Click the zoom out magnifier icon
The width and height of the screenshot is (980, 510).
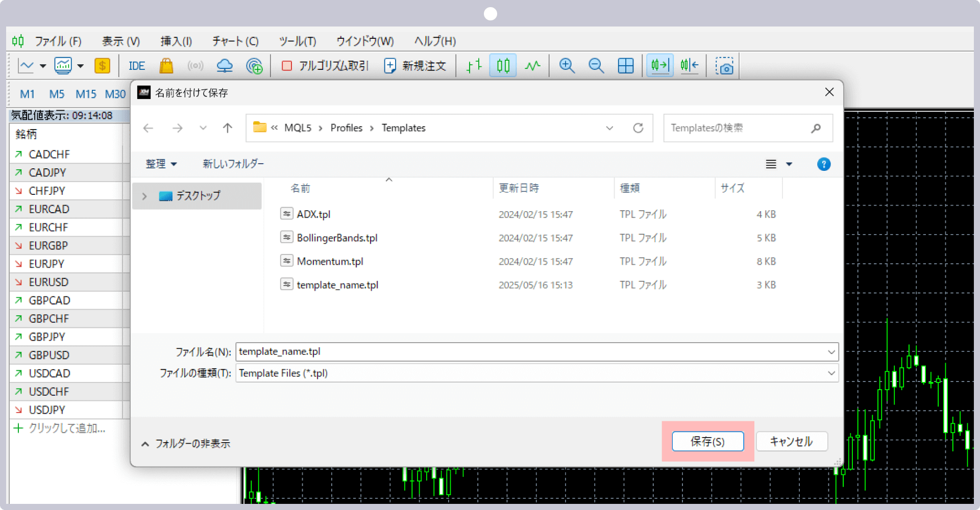pyautogui.click(x=596, y=66)
